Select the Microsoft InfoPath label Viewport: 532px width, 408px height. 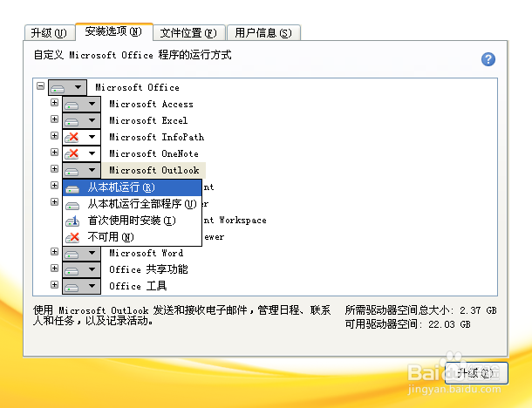(157, 137)
